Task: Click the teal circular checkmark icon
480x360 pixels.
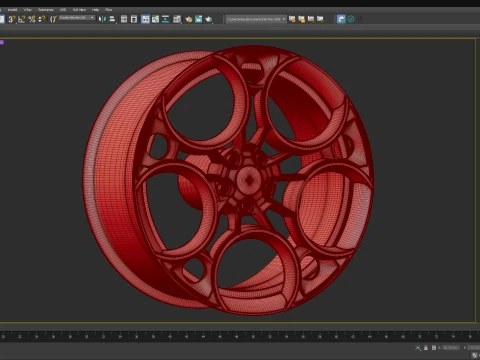Action: 351,19
